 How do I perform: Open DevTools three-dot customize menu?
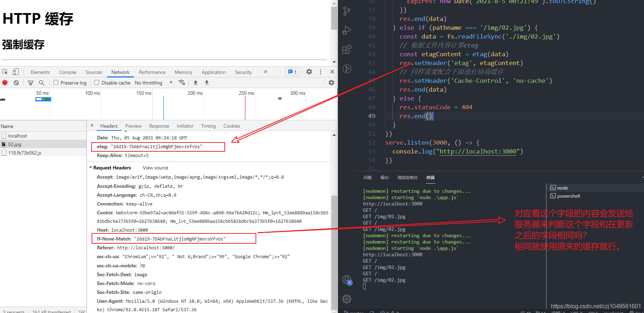[x=321, y=72]
